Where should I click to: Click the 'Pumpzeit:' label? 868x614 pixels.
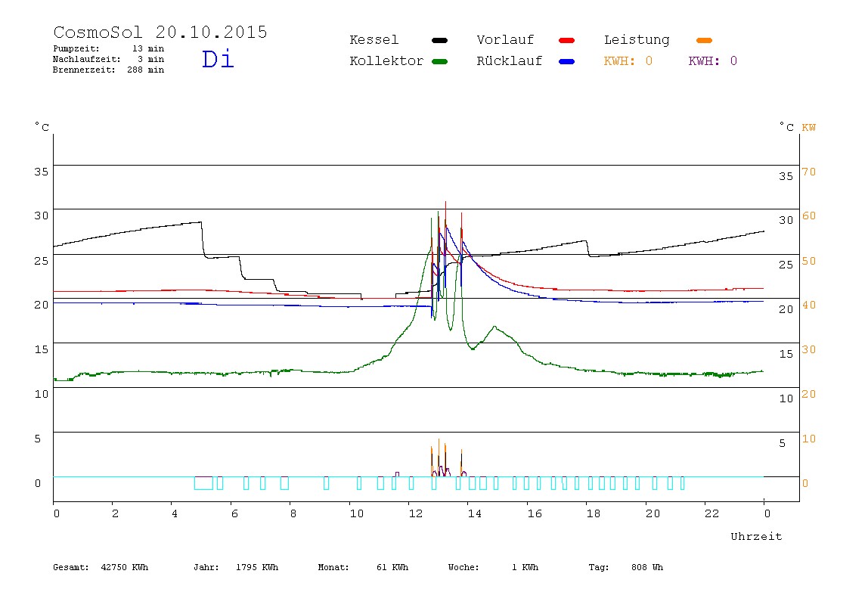[x=76, y=48]
